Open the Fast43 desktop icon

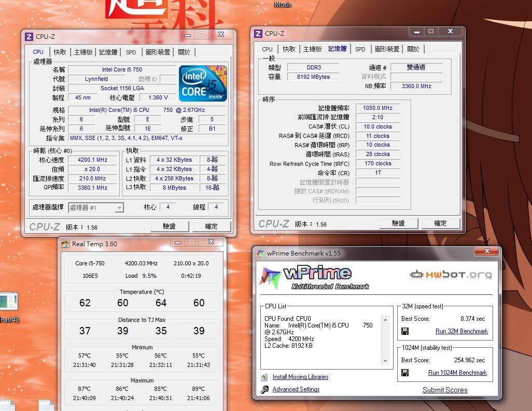[x=9, y=307]
